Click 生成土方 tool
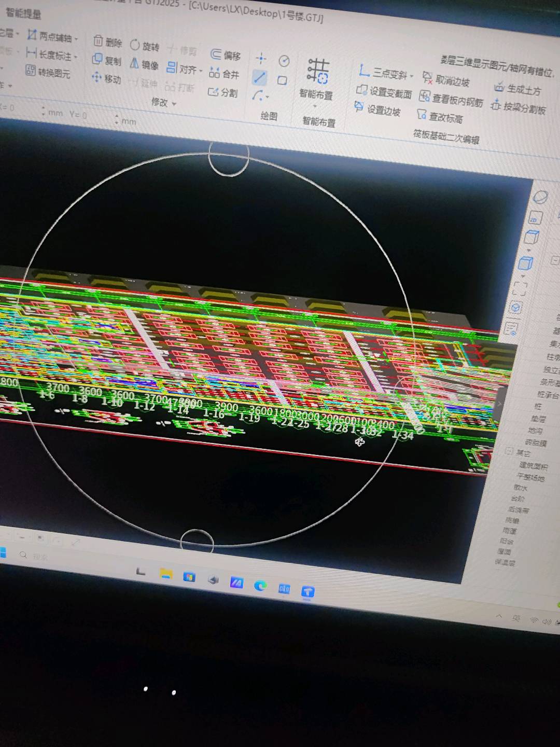Viewport: 560px width, 747px height. tap(517, 89)
